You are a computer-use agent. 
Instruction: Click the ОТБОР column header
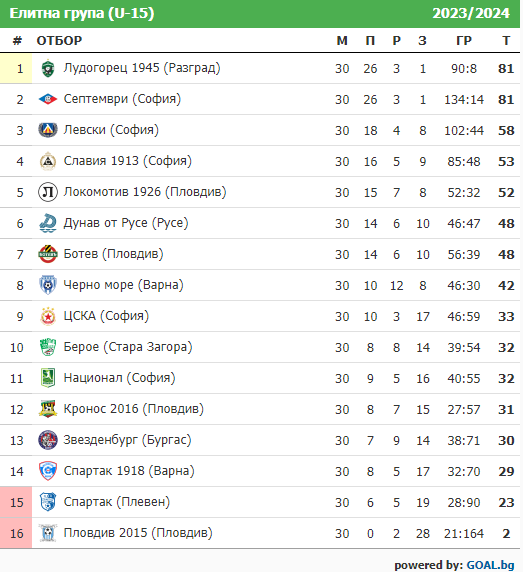(x=59, y=40)
